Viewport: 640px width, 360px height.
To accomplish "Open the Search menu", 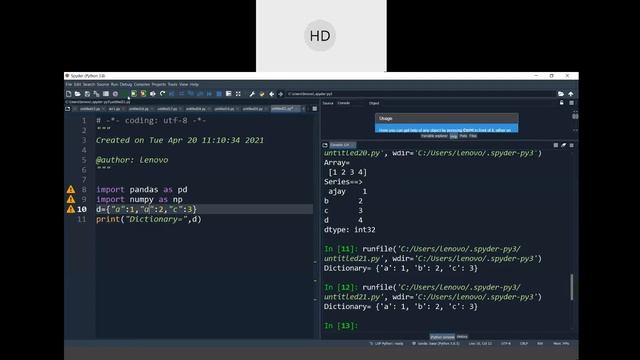I will (x=89, y=84).
